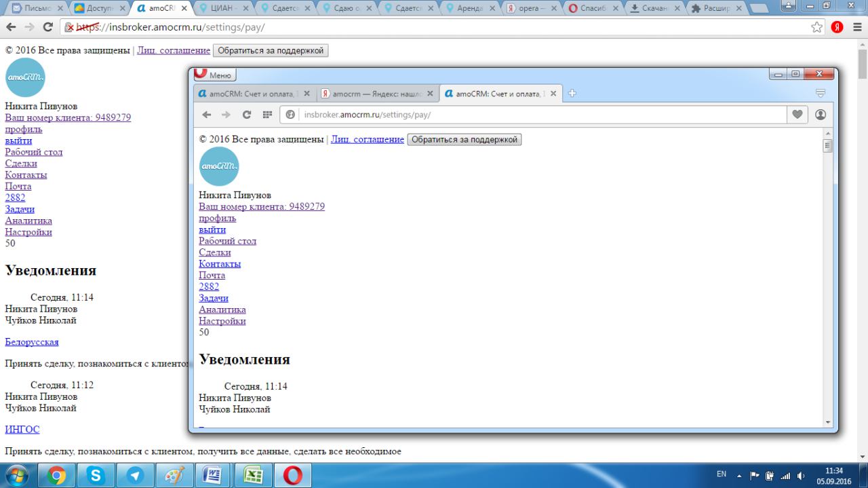This screenshot has height=488, width=868.
Task: Switch to the Аренда tab in Chrome
Action: tap(473, 8)
